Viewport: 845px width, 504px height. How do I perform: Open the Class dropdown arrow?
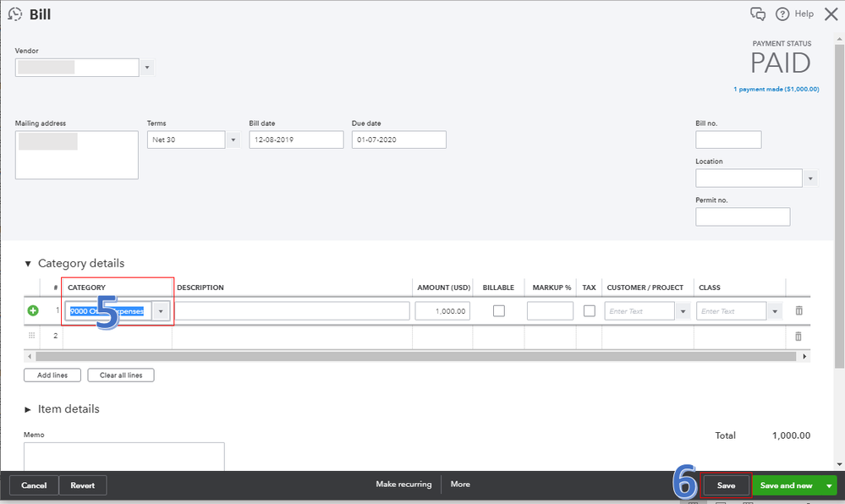pos(775,311)
